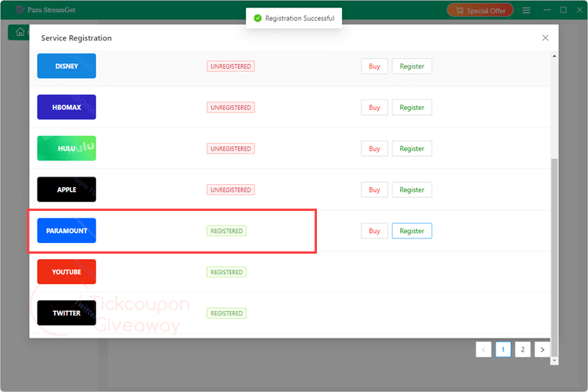Buy an Apple license
588x392 pixels.
click(374, 190)
